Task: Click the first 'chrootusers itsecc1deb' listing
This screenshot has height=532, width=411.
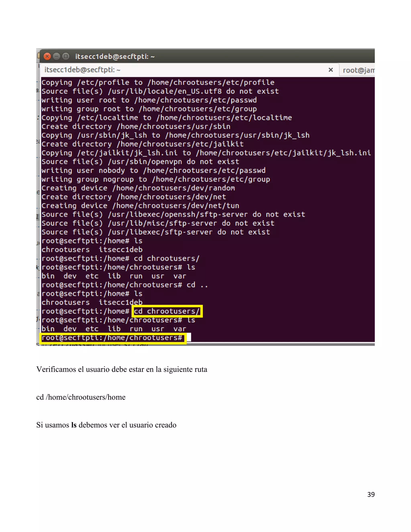Action: (x=92, y=250)
